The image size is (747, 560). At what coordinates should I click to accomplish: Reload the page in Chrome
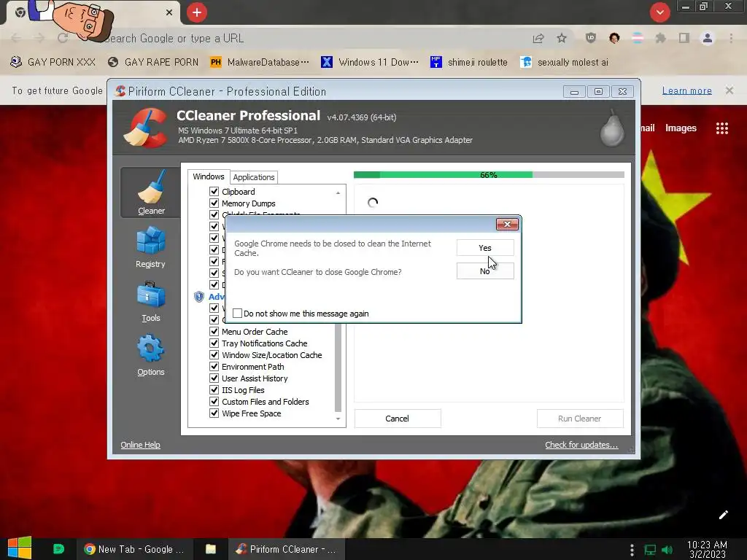click(63, 38)
